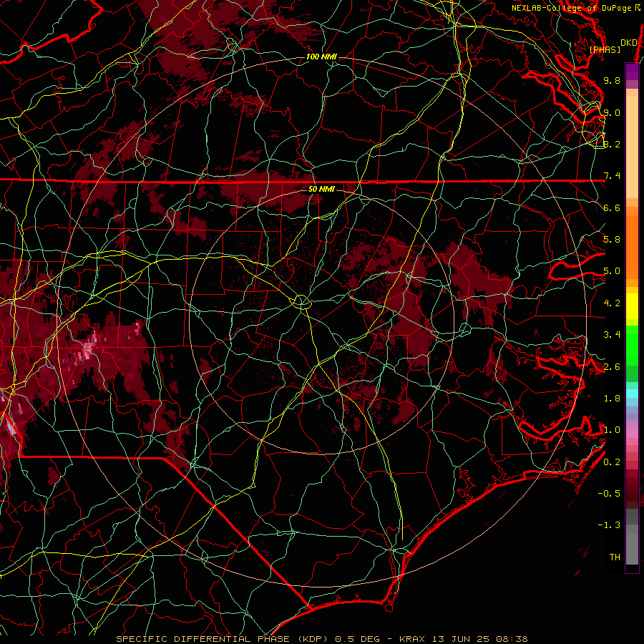Click the 4.2 value on the color scale
This screenshot has height=644, width=644.
612,303
